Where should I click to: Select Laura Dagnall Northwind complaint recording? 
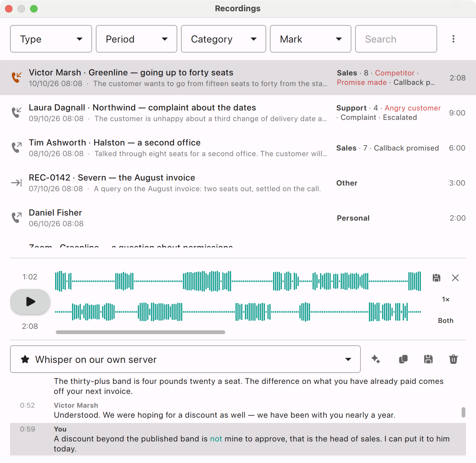(x=238, y=113)
